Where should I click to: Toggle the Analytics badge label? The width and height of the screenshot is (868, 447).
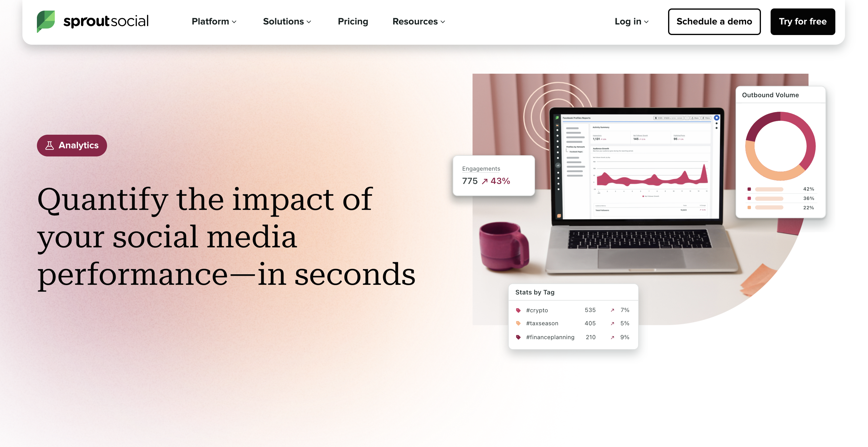72,145
